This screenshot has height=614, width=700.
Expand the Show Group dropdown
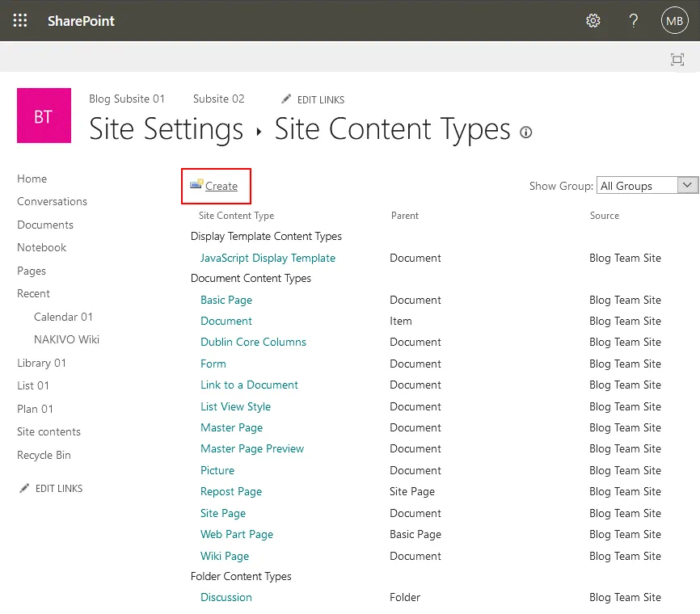point(688,186)
